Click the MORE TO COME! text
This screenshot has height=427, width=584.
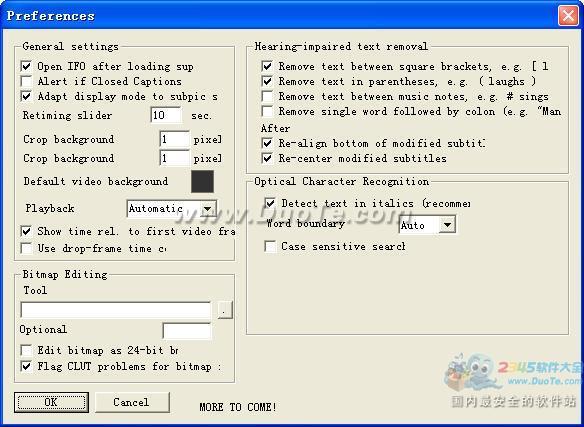tap(238, 407)
